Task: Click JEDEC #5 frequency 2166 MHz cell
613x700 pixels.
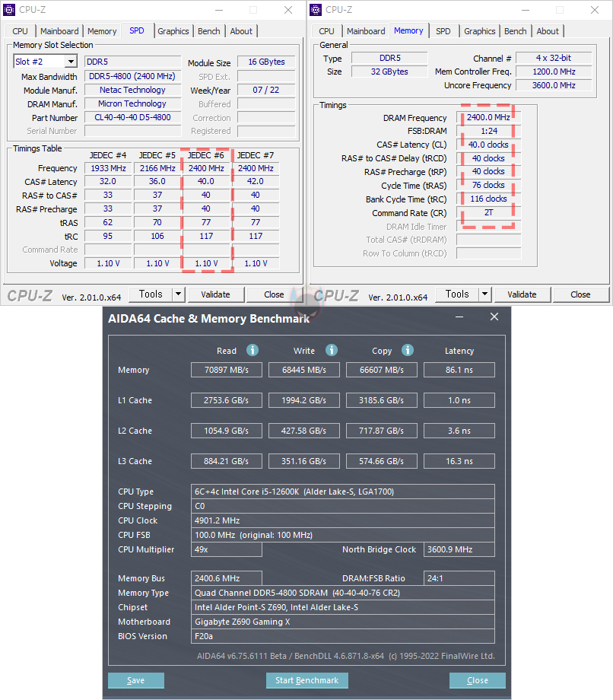Action: (x=157, y=168)
